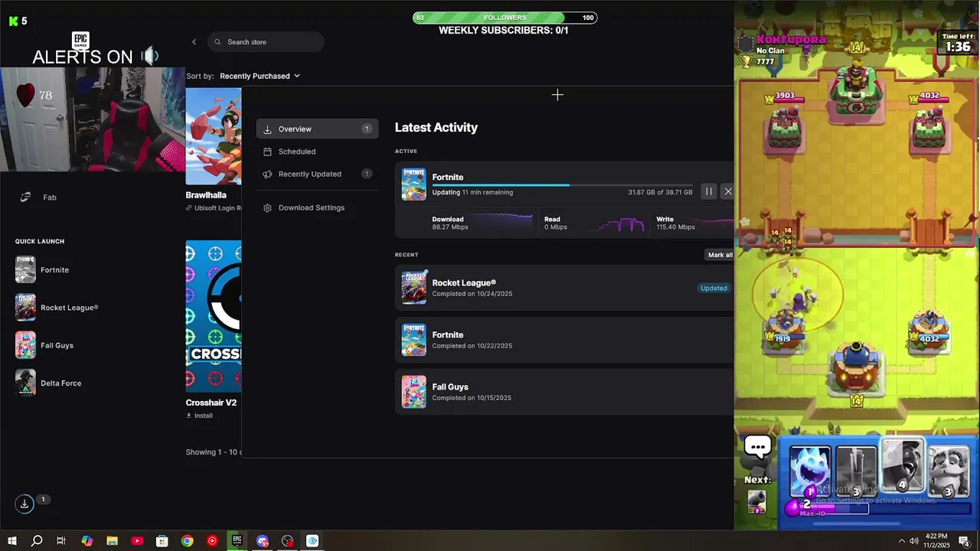Click the Install link under Crosshair V2

[200, 416]
